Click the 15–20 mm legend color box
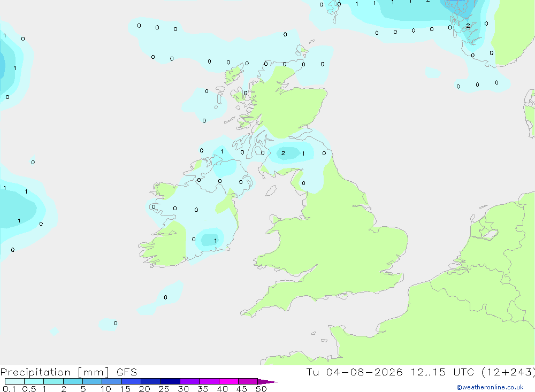Screen dimensions: 535x392 pos(131,381)
